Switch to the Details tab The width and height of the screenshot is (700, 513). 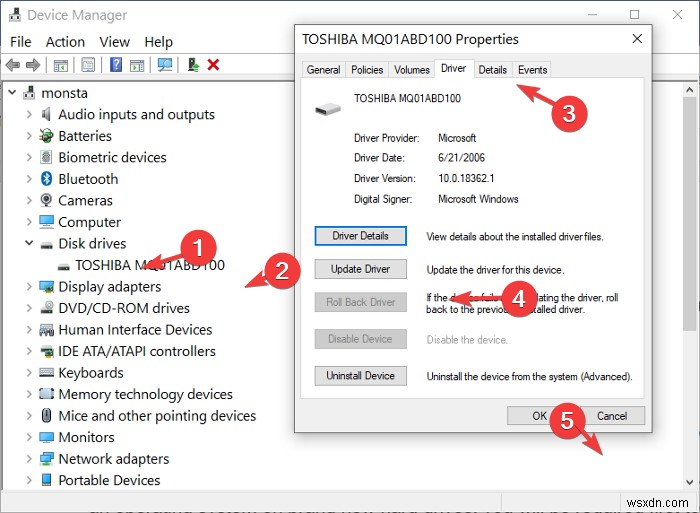click(493, 70)
